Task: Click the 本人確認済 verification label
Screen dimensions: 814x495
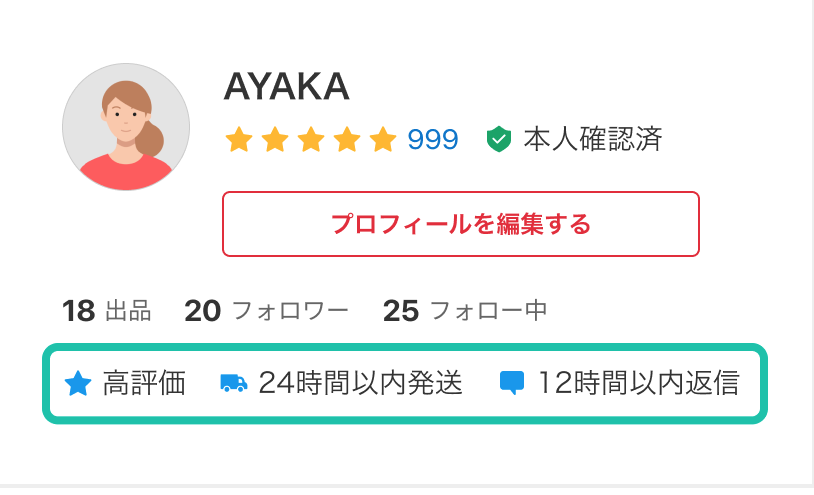Action: 593,139
